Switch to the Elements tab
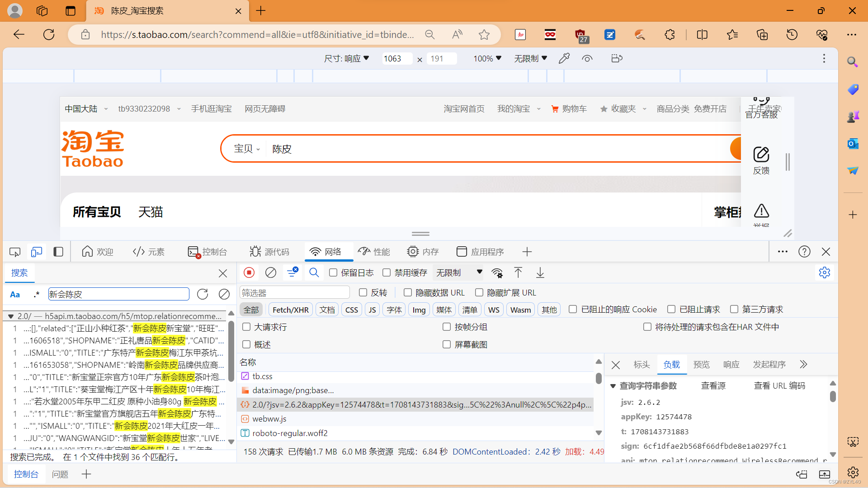Screen dimensions: 868x488 [149, 252]
